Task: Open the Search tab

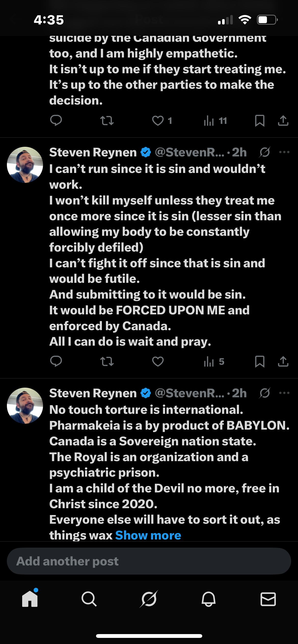Action: [89, 599]
